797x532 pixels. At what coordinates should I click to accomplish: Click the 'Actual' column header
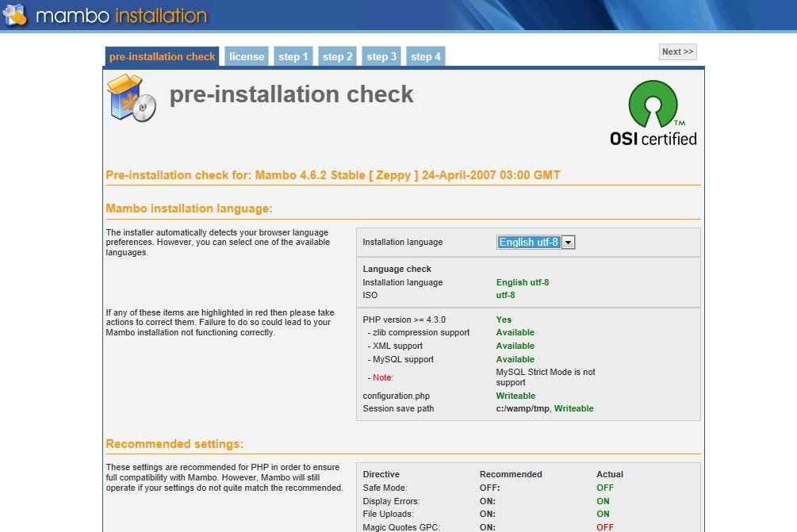609,474
